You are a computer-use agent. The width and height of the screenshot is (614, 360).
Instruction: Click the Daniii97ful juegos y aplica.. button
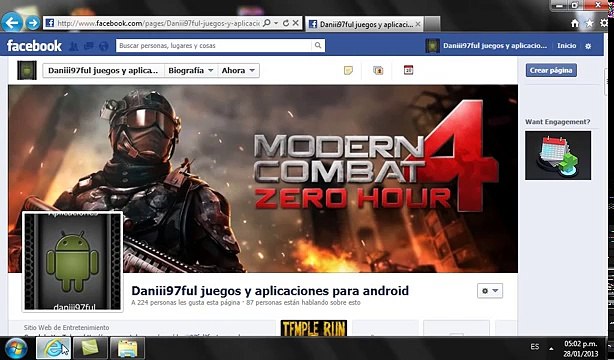click(x=103, y=71)
